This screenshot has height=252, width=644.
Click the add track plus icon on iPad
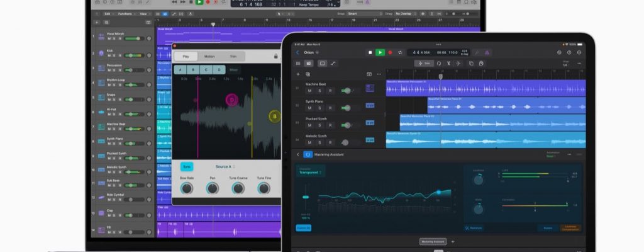coord(298,74)
